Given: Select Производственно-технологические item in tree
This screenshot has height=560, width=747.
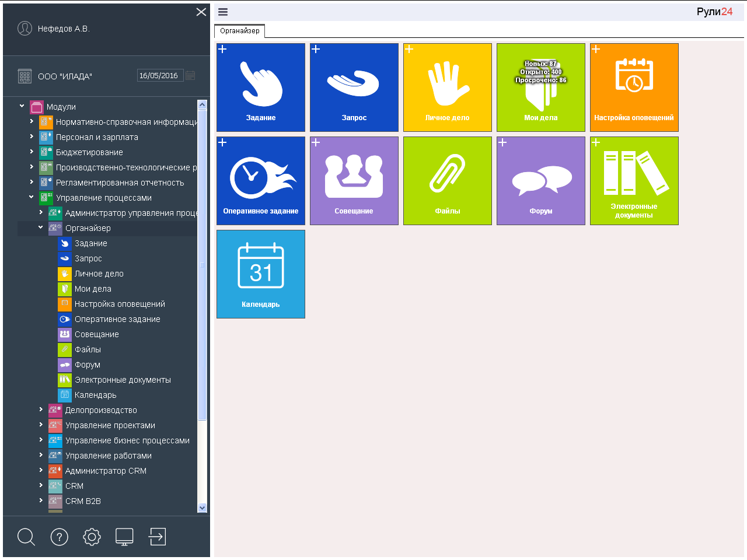Looking at the screenshot, I should tap(127, 167).
